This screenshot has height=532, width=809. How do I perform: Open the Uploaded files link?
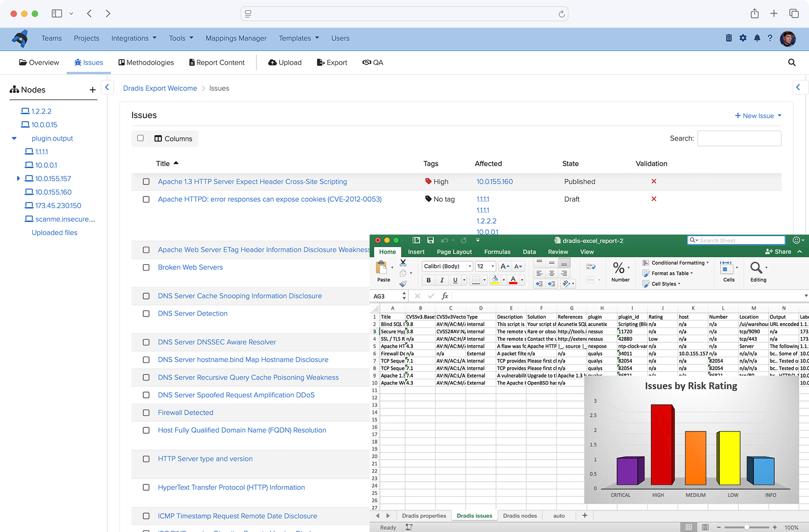tap(54, 232)
